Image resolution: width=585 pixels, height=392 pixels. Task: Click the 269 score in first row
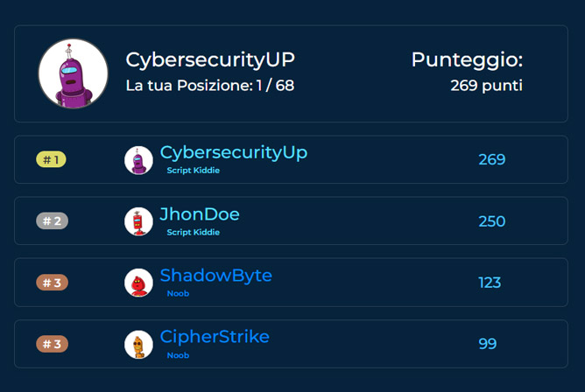click(491, 159)
